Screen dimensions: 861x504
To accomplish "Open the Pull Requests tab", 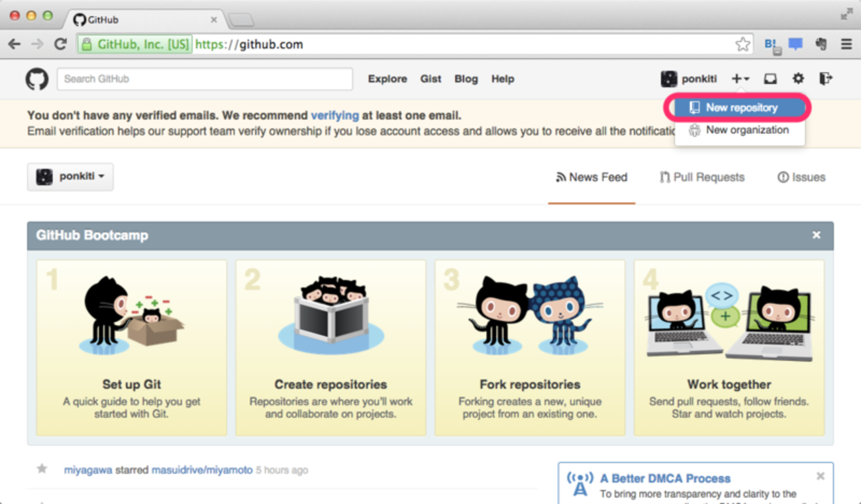I will pos(702,177).
